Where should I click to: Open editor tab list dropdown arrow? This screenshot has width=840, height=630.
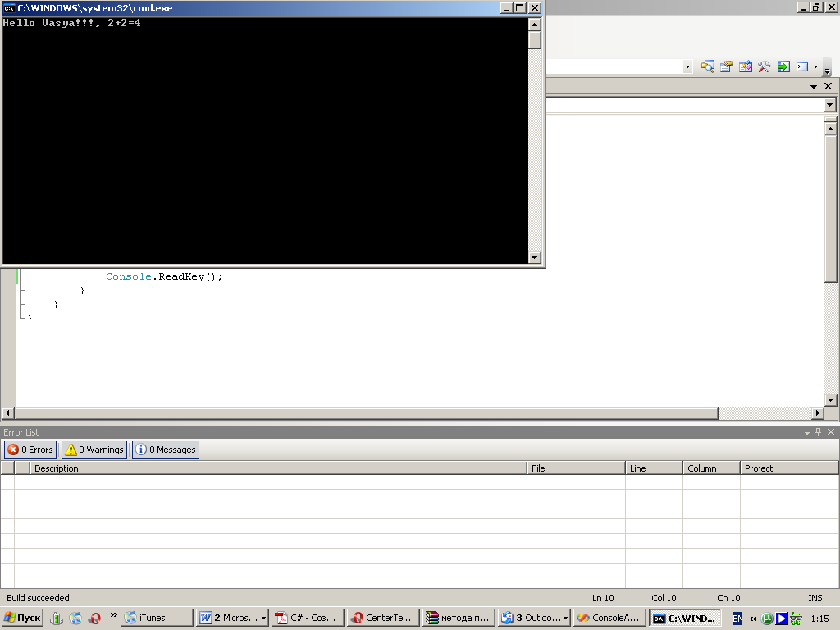pos(814,86)
